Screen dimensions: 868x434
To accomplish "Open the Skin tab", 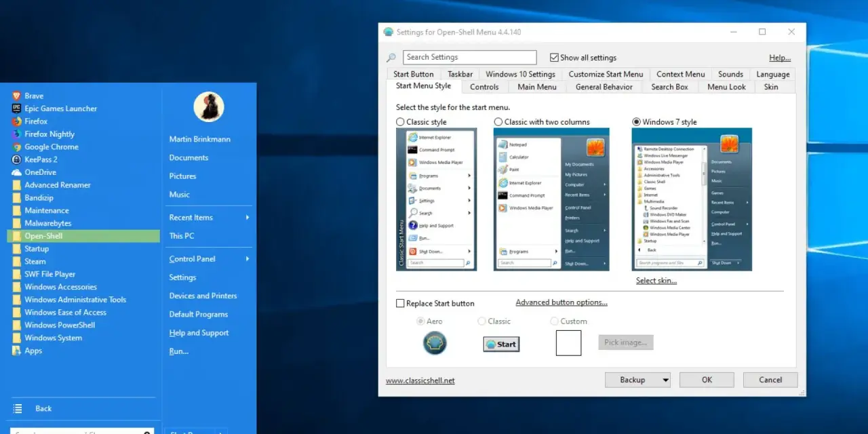I will tap(771, 87).
